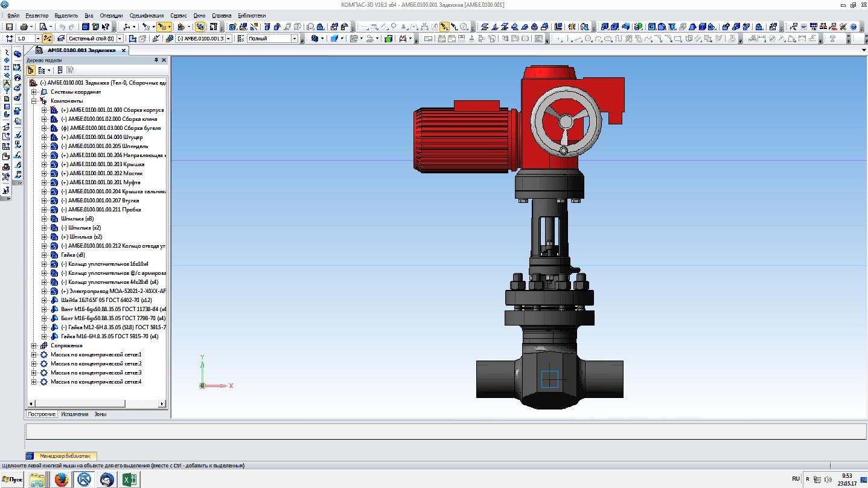Click the Save document icon
The image size is (868, 488).
click(x=9, y=27)
